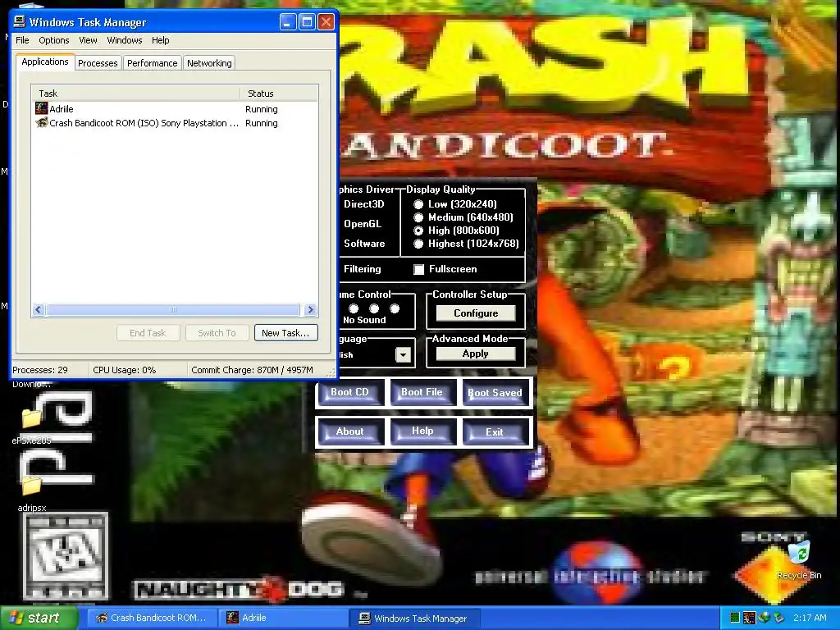840x630 pixels.
Task: Click the Software graphics driver option
Action: 364,244
